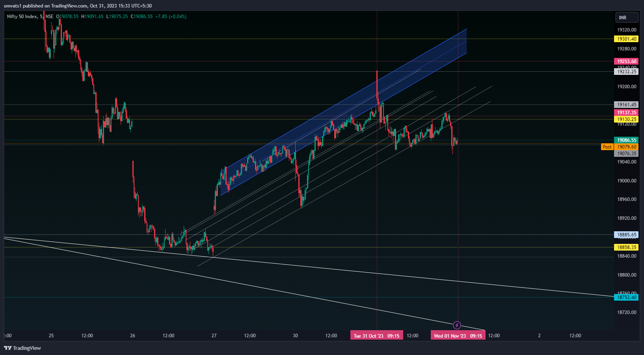Select the Nifty 50 Index symbol legend
The image size is (644, 355).
(x=30, y=17)
